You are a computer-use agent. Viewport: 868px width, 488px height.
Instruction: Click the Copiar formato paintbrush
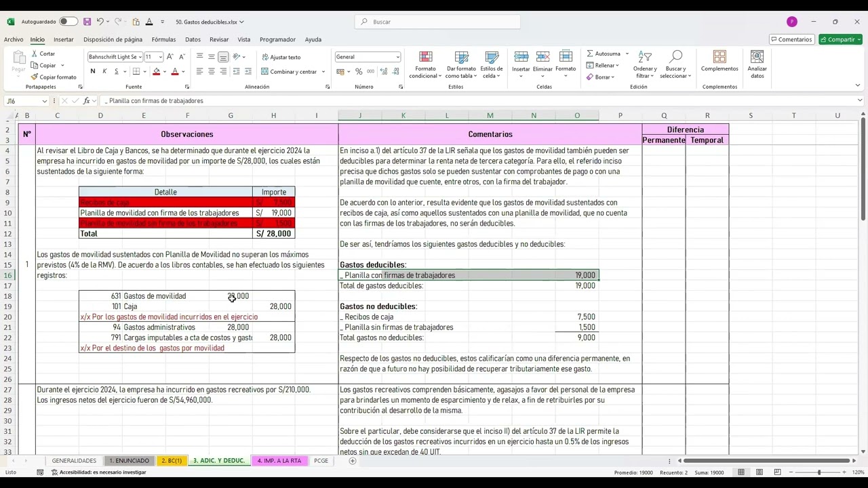tap(35, 77)
